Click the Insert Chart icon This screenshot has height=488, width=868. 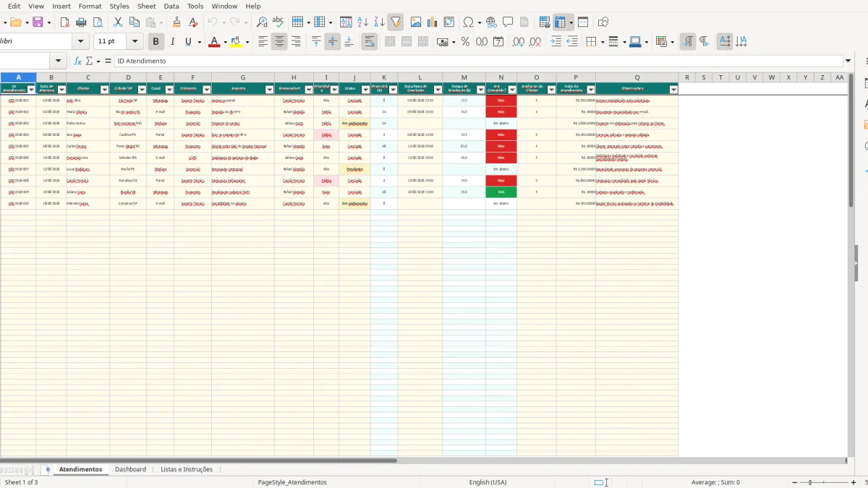pos(433,22)
